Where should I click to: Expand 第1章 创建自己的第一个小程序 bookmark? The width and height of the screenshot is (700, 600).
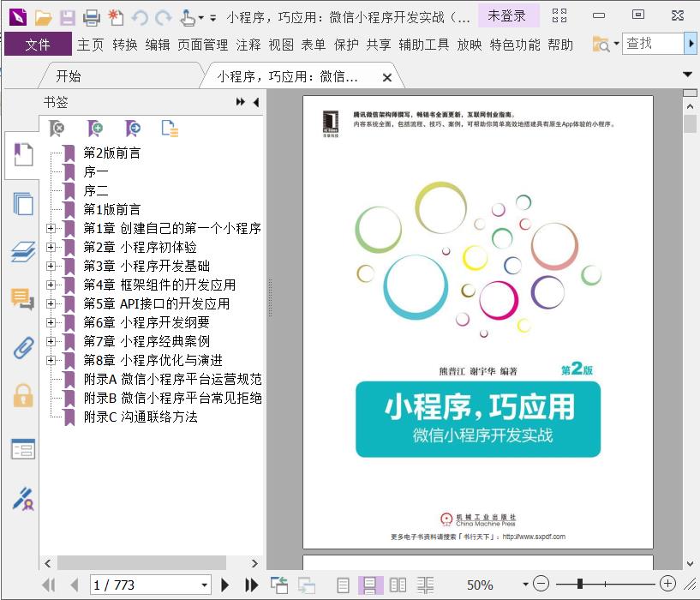coord(51,228)
